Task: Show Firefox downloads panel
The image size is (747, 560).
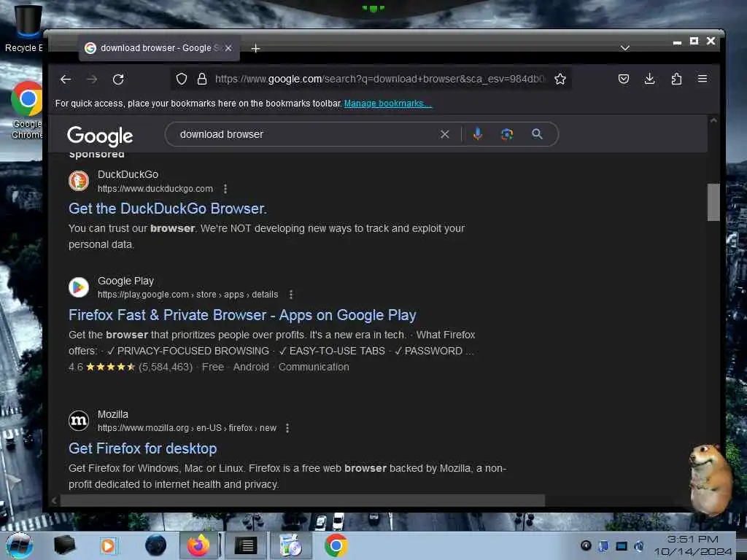Action: point(649,79)
